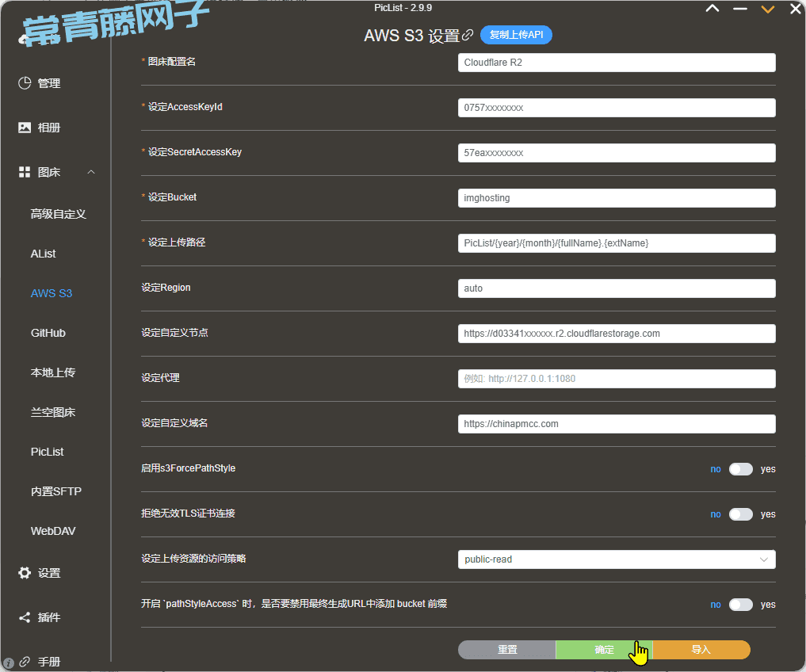Open the 相册 album via its picture icon
Viewport: 806px width, 672px height.
tap(25, 128)
